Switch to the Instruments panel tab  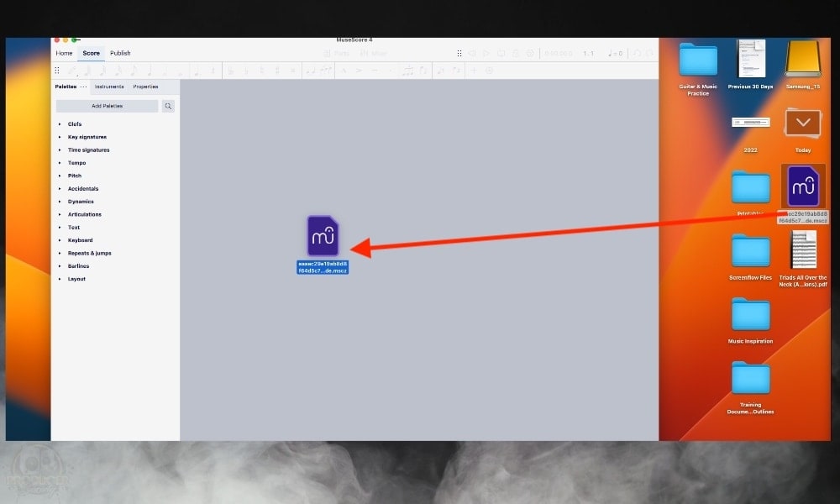tap(109, 87)
